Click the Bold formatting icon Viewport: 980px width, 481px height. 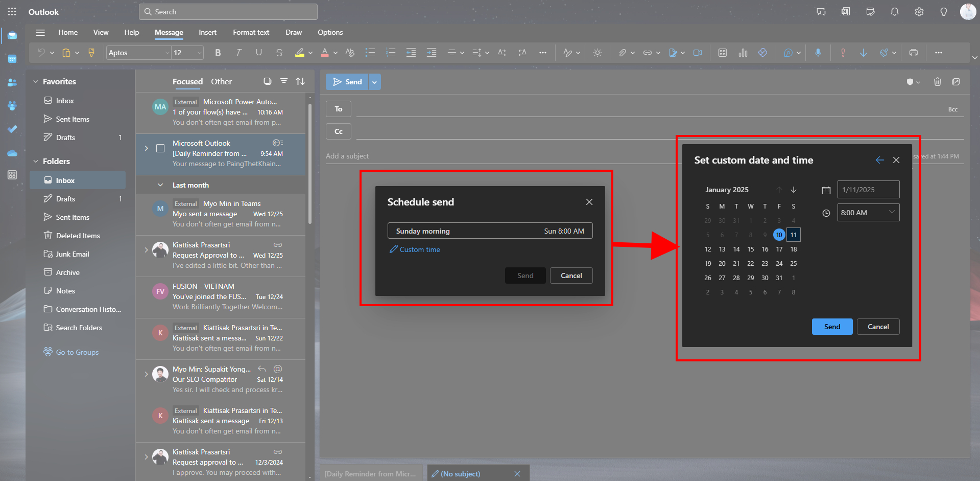pyautogui.click(x=218, y=53)
